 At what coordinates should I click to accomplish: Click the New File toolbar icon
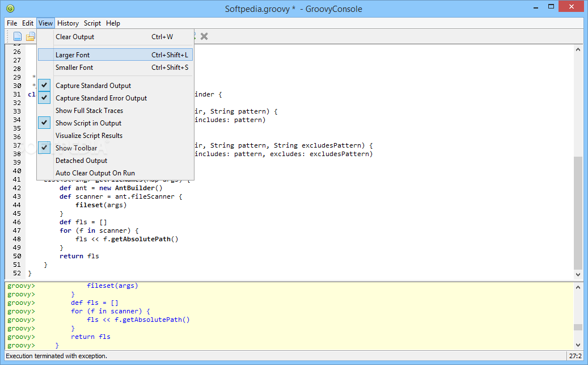18,36
